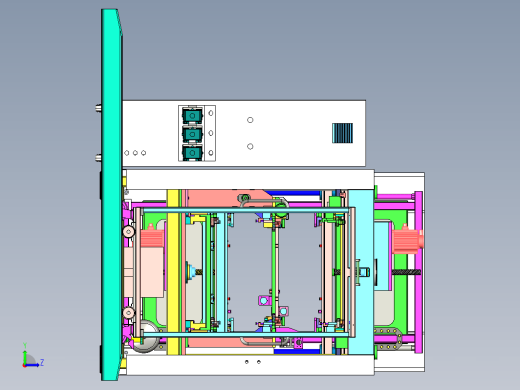Image resolution: width=520 pixels, height=390 pixels.
Task: Select the grey dome at bottom left
Action: pos(146,337)
